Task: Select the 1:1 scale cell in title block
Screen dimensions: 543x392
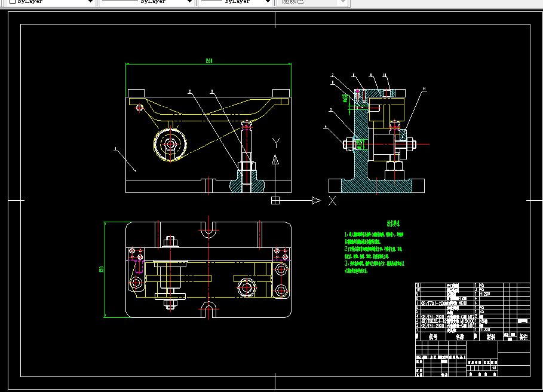Action: tap(494, 368)
